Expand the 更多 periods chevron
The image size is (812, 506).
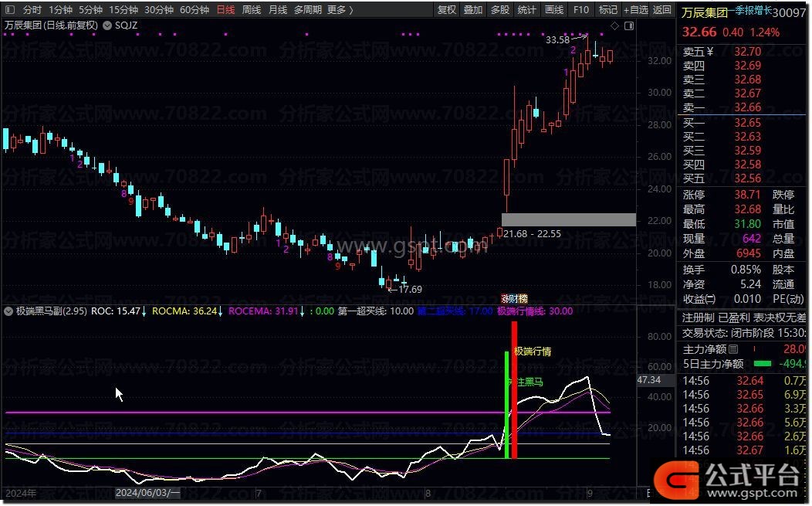(351, 10)
